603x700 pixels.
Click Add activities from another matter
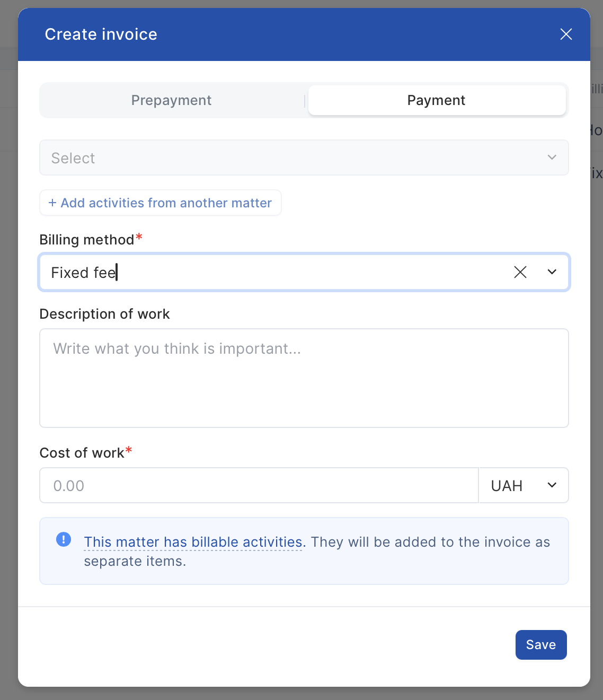coord(166,203)
